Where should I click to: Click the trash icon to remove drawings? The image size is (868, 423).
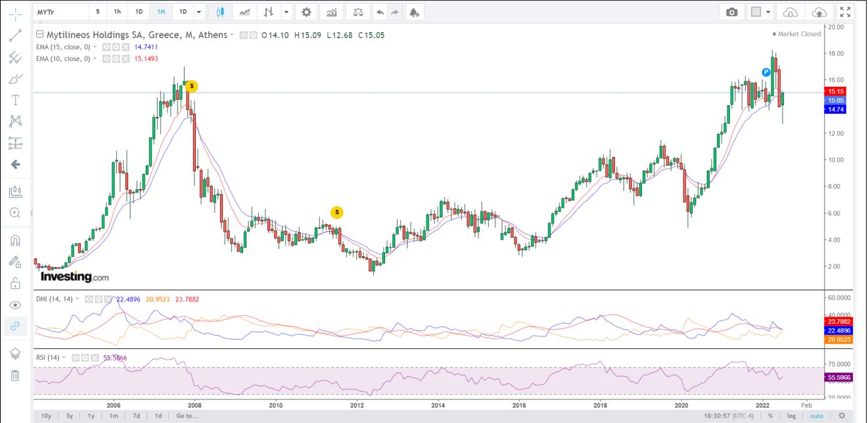click(x=15, y=375)
